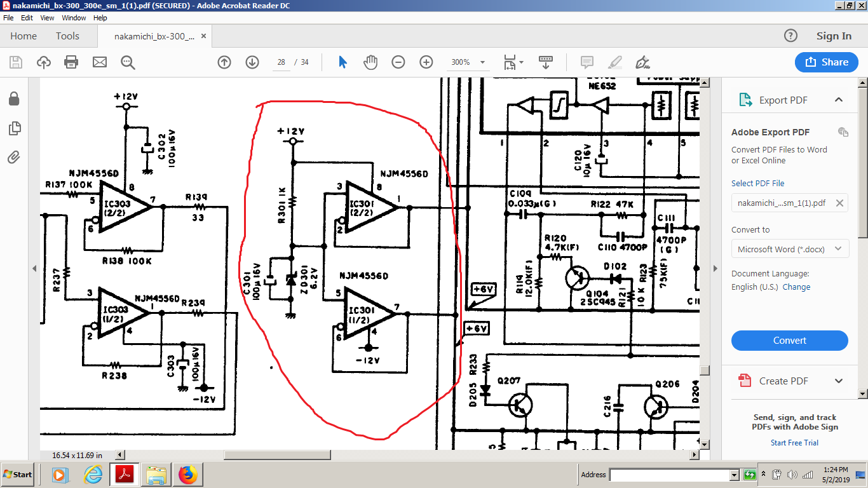Click the Save file icon
868x488 pixels.
(16, 62)
